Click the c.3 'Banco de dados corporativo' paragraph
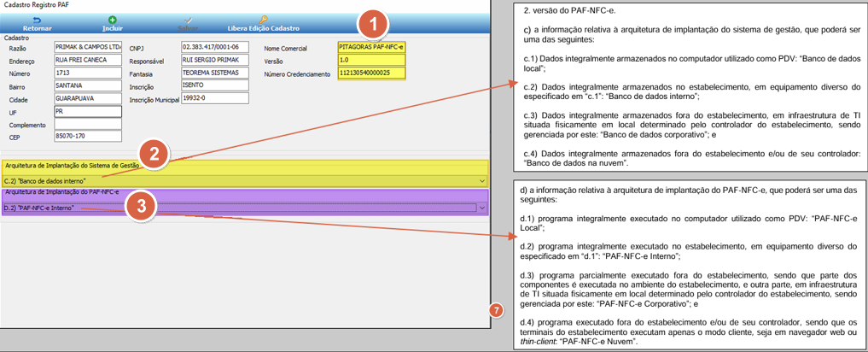 pyautogui.click(x=690, y=127)
